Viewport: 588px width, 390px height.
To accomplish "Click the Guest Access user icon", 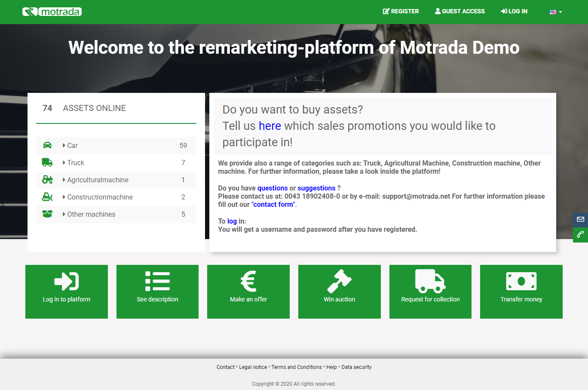I will coord(438,11).
